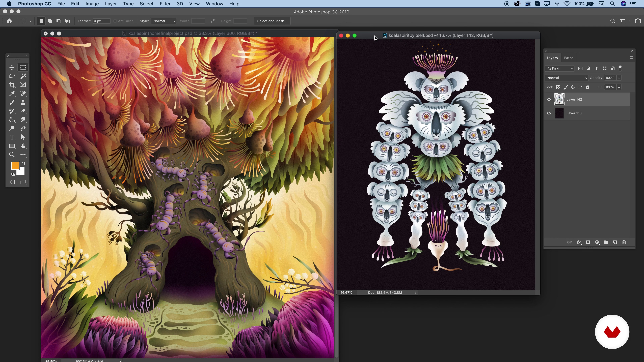Create a new layer in Layers panel
The width and height of the screenshot is (644, 362).
(615, 242)
